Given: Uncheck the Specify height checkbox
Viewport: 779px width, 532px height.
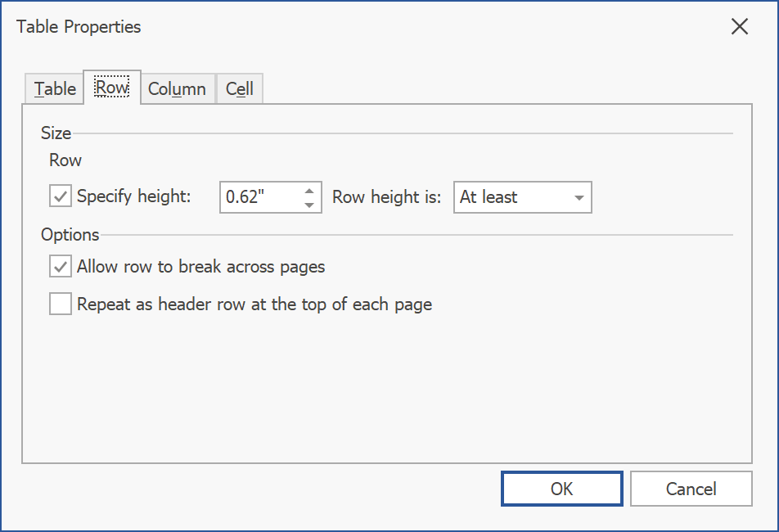Looking at the screenshot, I should pos(61,197).
